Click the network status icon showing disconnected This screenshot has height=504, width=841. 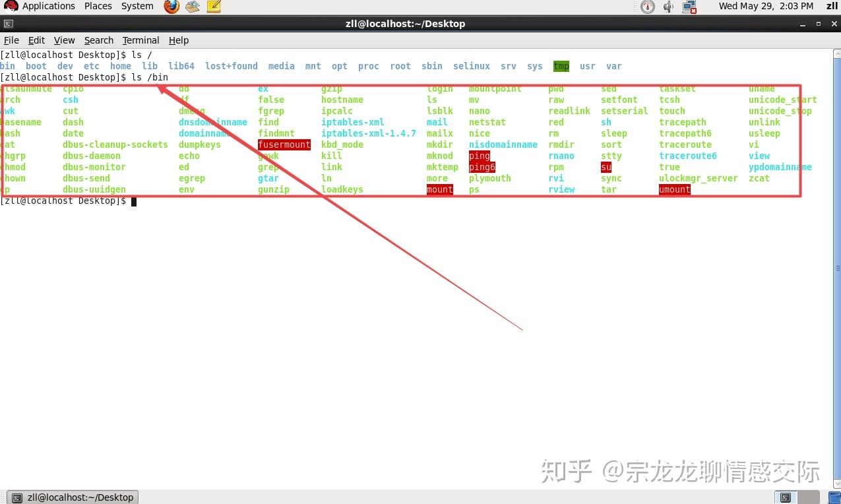(689, 7)
